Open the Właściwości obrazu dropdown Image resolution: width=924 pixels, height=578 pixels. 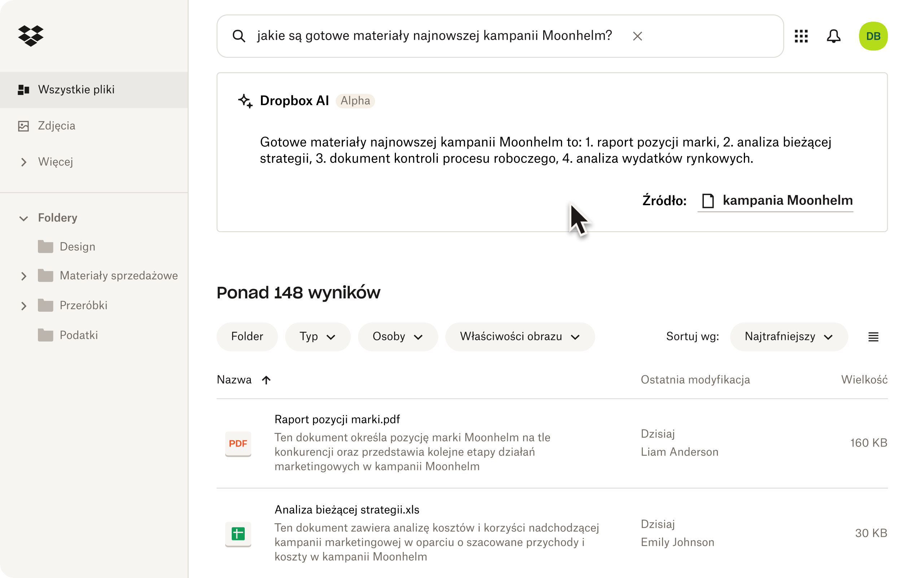click(520, 336)
